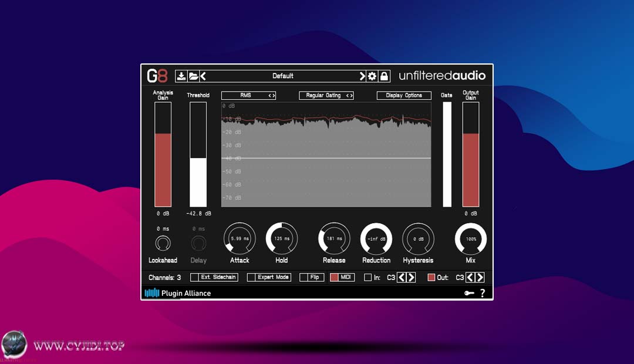
Task: Disable the MIDI checkbox
Action: (x=334, y=278)
